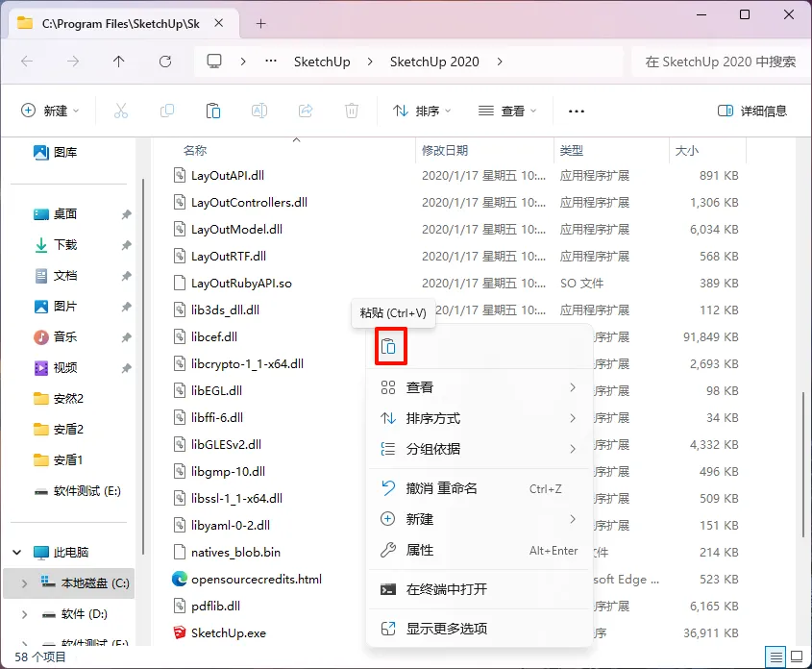Click SketchUp 2020 breadcrumb segment
The height and width of the screenshot is (669, 812).
click(434, 62)
